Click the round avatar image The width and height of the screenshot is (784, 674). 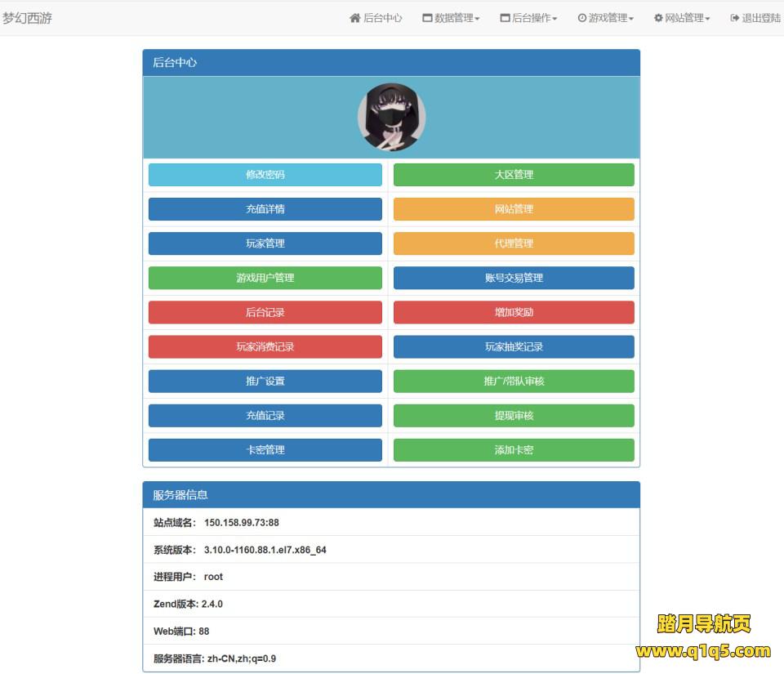tap(391, 118)
